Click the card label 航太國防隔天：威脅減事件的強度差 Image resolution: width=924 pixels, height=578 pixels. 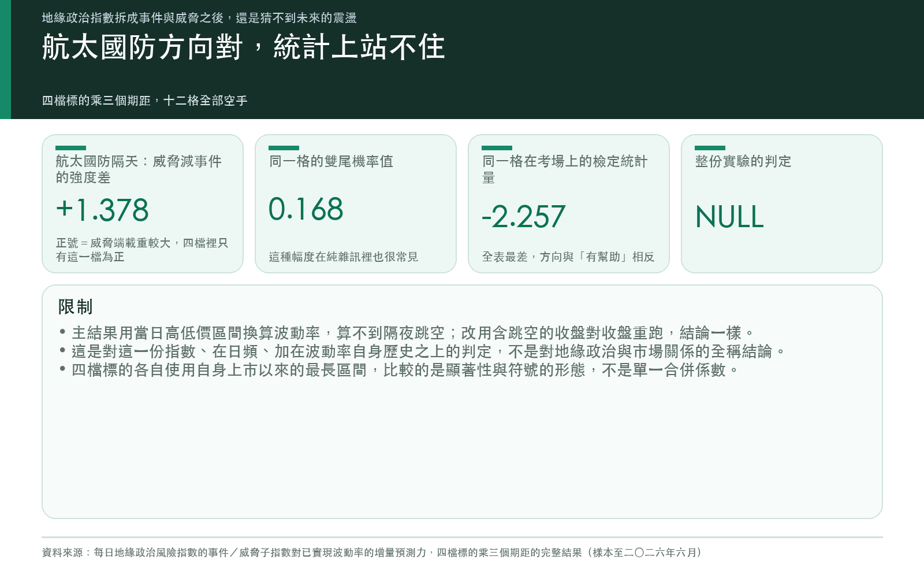pyautogui.click(x=139, y=169)
